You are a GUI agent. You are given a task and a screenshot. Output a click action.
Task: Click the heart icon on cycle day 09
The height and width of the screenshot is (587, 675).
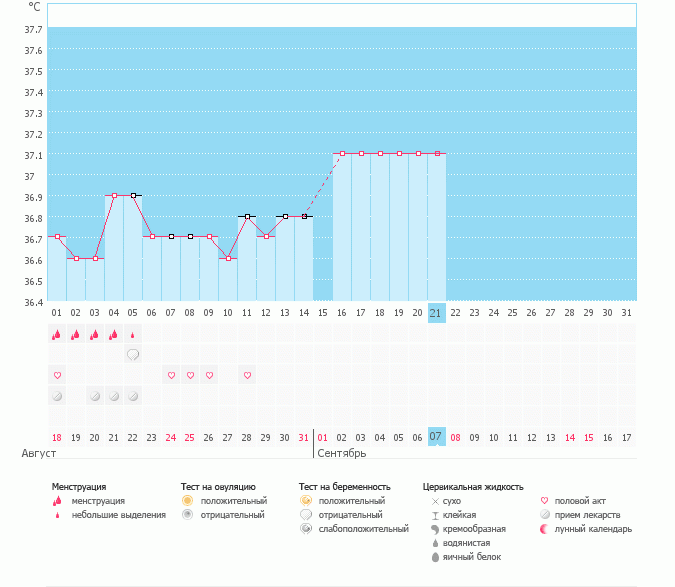point(209,375)
